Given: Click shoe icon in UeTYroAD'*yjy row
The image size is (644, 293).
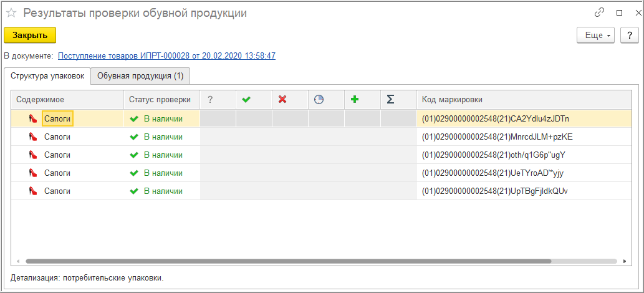Looking at the screenshot, I should coord(33,173).
